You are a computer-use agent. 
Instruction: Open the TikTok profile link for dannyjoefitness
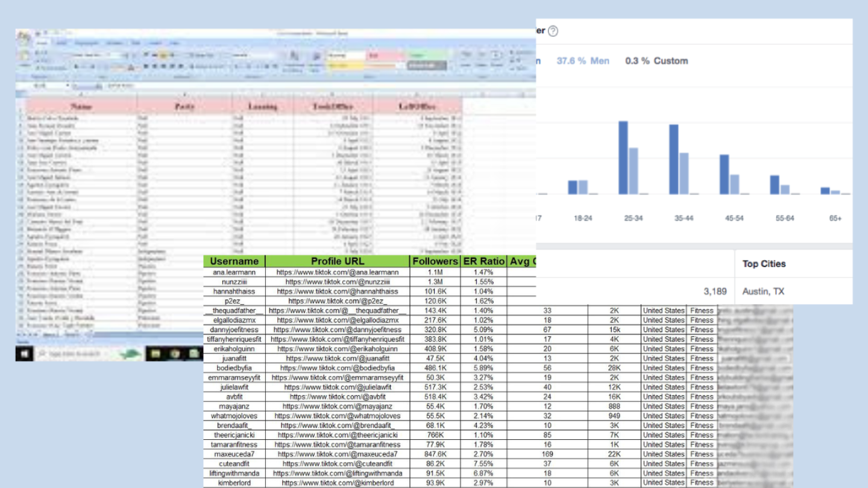coord(338,330)
